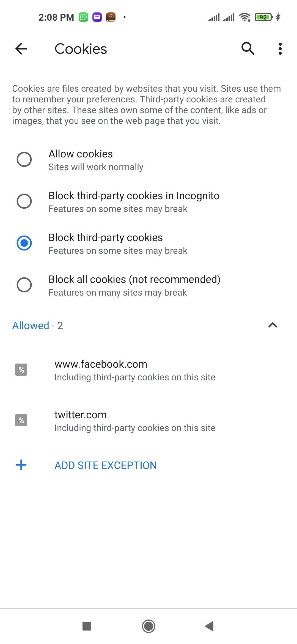
Task: Click the back arrow to leave Cookies settings
Action: (21, 48)
